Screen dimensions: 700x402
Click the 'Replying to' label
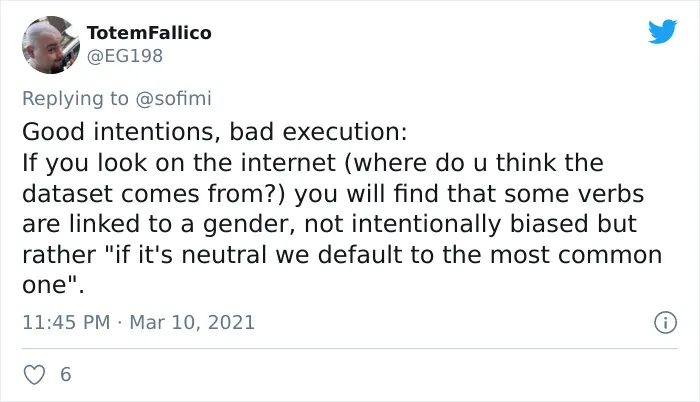tap(75, 99)
